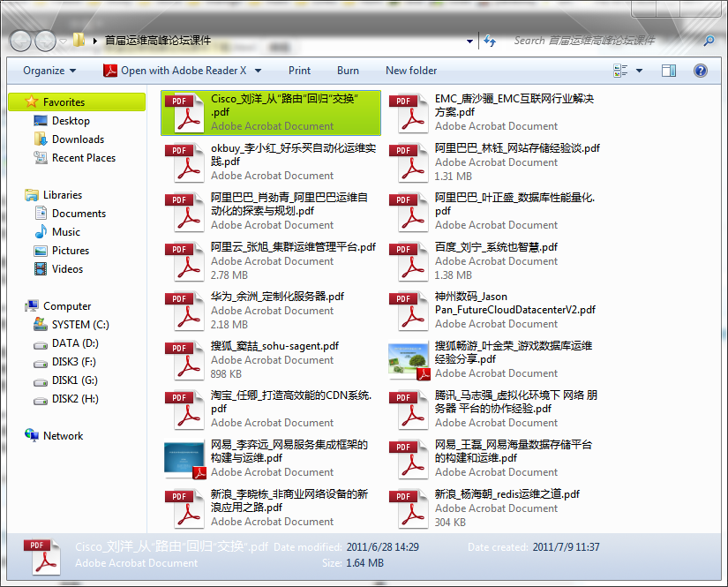Click the Forward navigation arrow
The width and height of the screenshot is (728, 587).
click(46, 41)
